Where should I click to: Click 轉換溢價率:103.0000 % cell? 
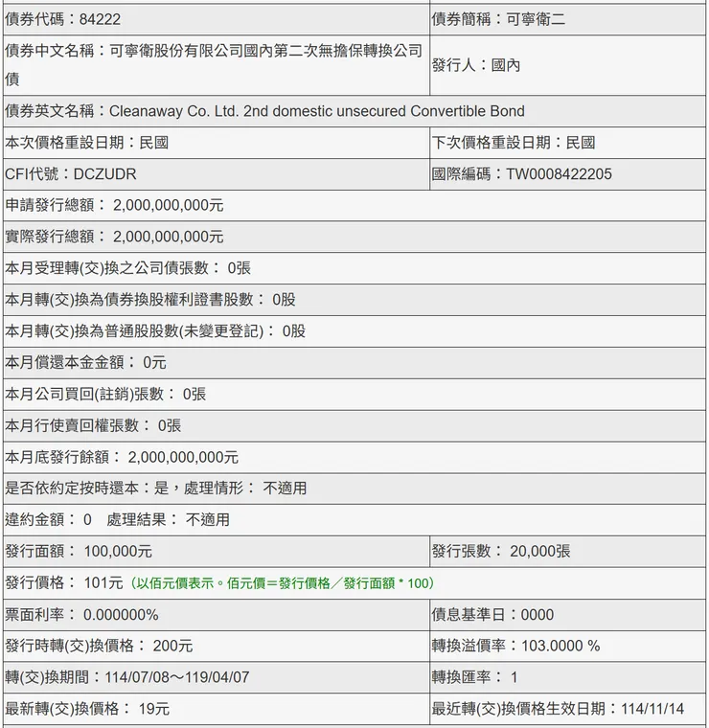tap(567, 646)
